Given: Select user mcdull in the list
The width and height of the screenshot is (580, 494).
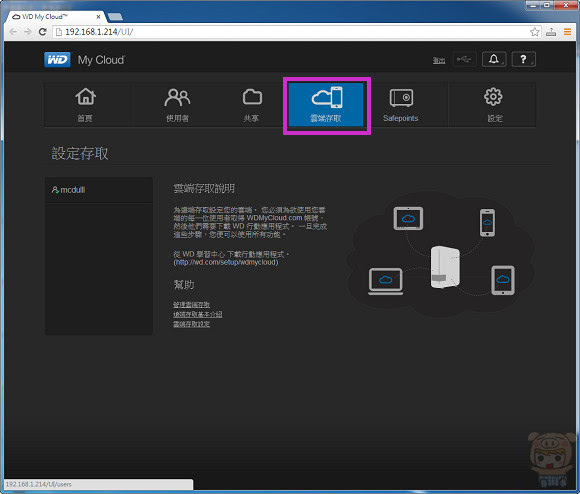Looking at the screenshot, I should (x=99, y=190).
